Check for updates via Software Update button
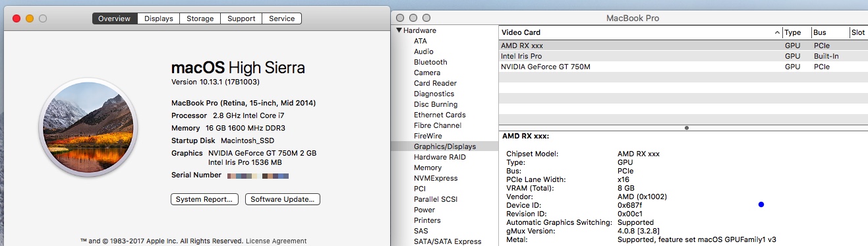Screen dimensions: 868x246 (x=283, y=199)
